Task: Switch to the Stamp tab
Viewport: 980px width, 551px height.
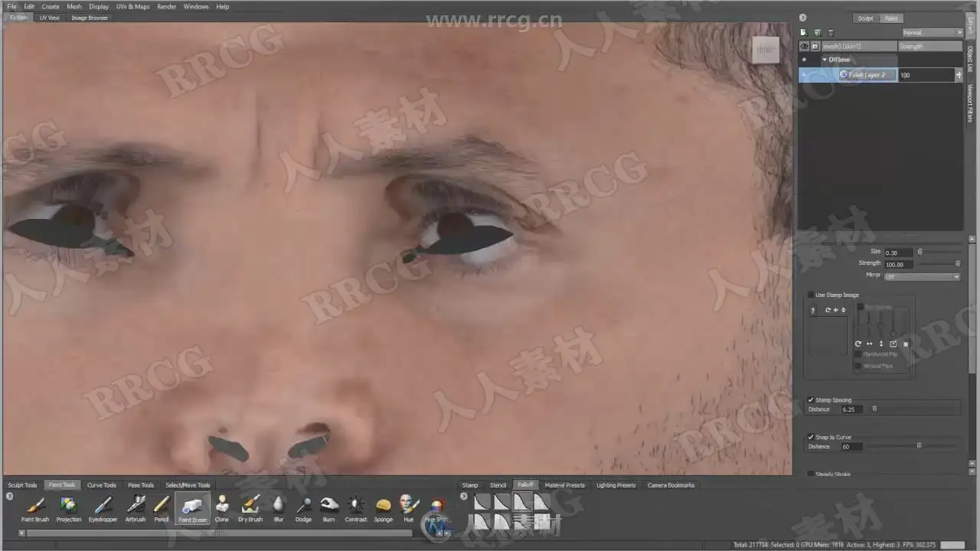Action: 470,485
